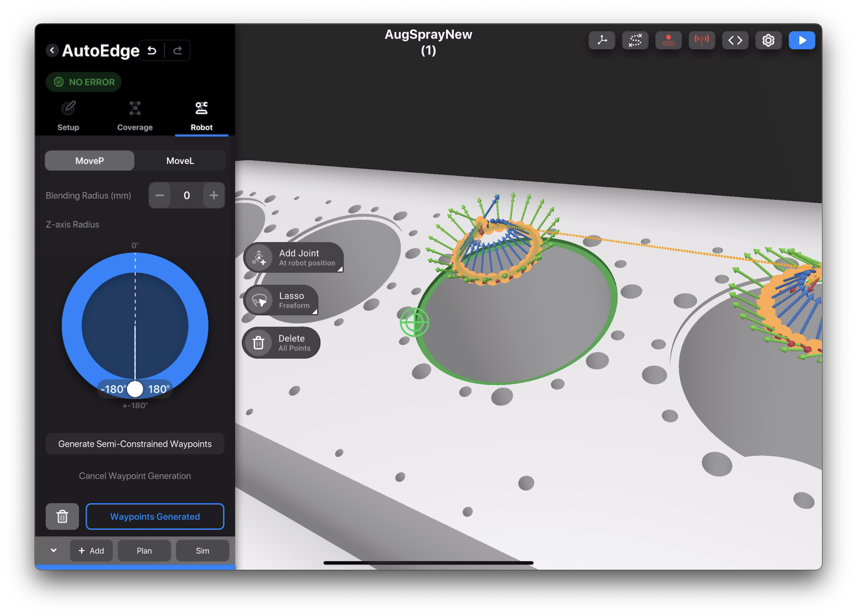Click the Setup tab label
The height and width of the screenshot is (616, 857).
click(x=68, y=127)
